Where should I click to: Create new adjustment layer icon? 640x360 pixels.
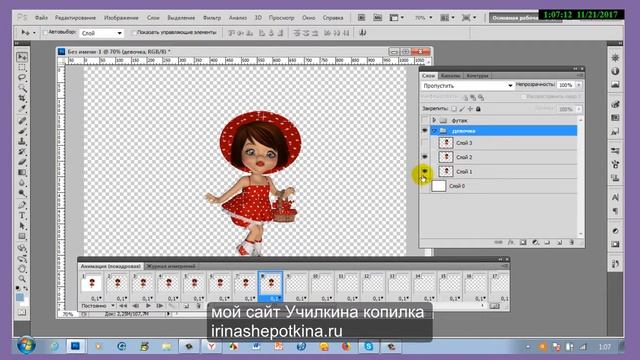click(x=535, y=242)
